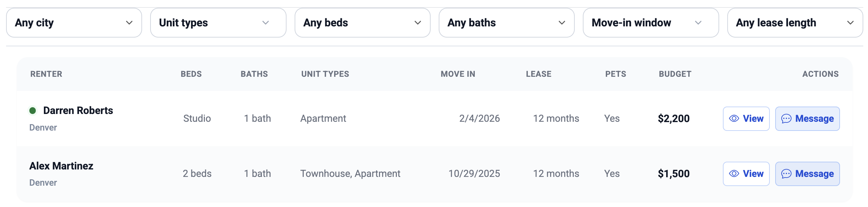Viewport: 868px width, 207px height.
Task: Click the RENTER column header
Action: click(46, 74)
